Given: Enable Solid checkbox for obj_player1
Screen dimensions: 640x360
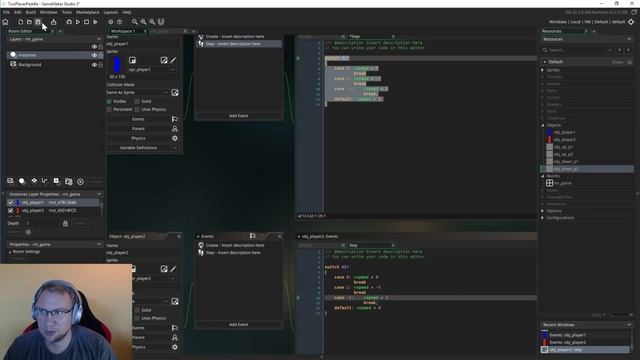Looking at the screenshot, I should tap(137, 101).
